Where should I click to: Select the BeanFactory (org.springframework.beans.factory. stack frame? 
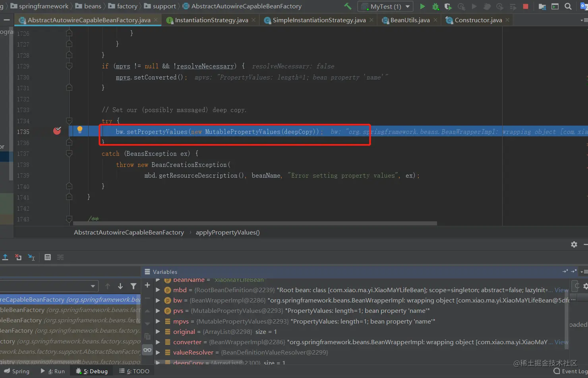[70, 331]
